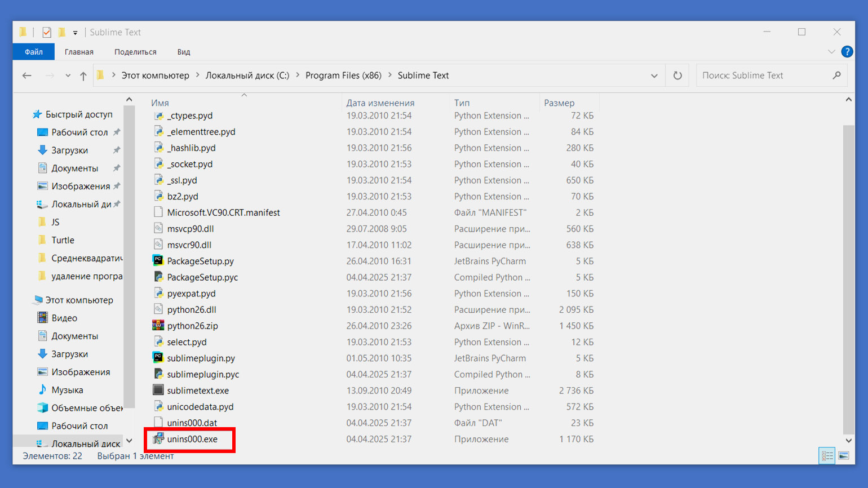Image resolution: width=868 pixels, height=488 pixels.
Task: Click the unins000.dat file icon
Action: point(158,423)
